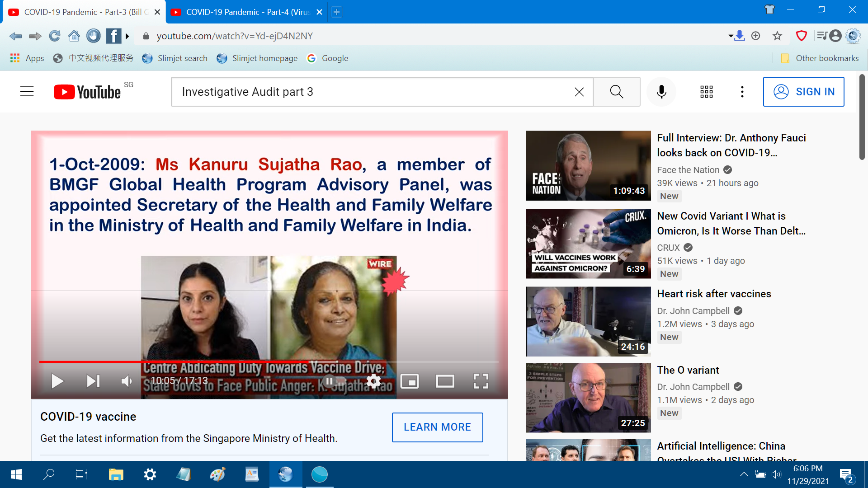The height and width of the screenshot is (488, 868).
Task: Click the zoom plus icon in address bar
Action: (756, 36)
